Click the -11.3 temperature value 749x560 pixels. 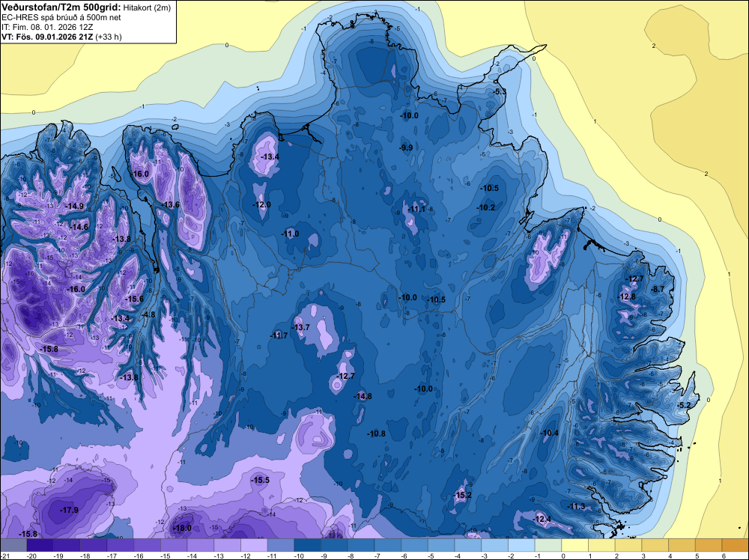pos(575,506)
